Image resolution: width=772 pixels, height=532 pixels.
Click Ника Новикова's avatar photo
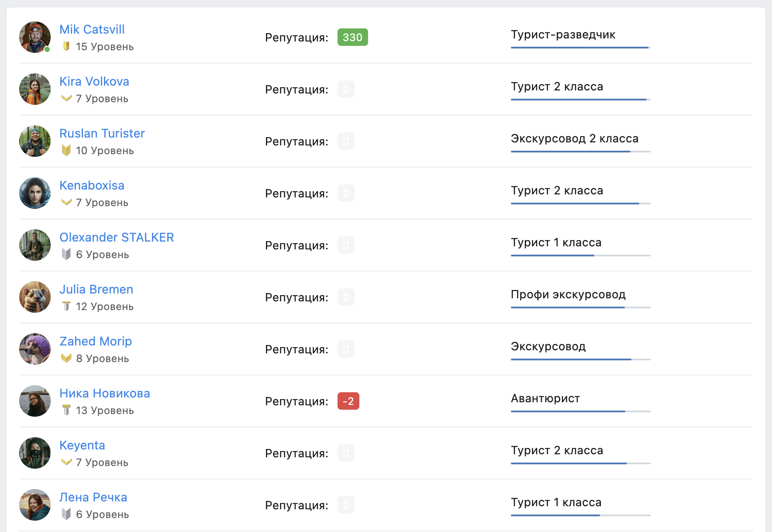35,401
